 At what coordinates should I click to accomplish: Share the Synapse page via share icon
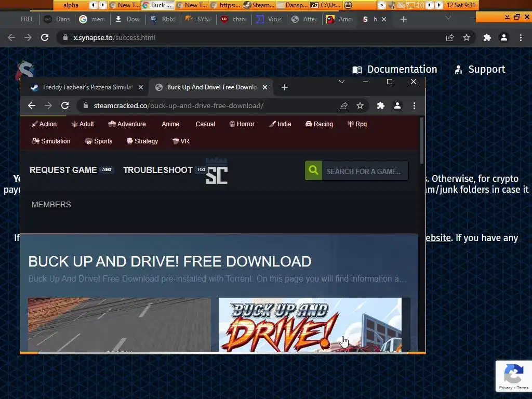[450, 37]
